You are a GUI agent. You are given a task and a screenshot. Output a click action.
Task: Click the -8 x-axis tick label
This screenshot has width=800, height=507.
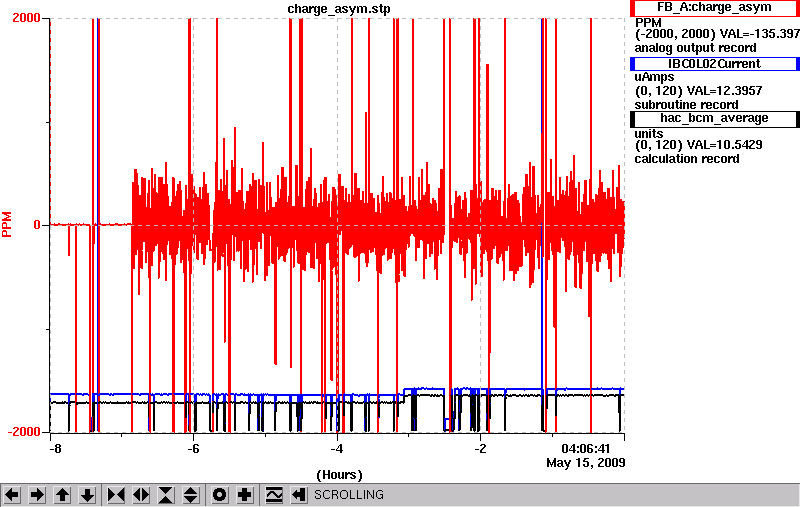[x=55, y=449]
